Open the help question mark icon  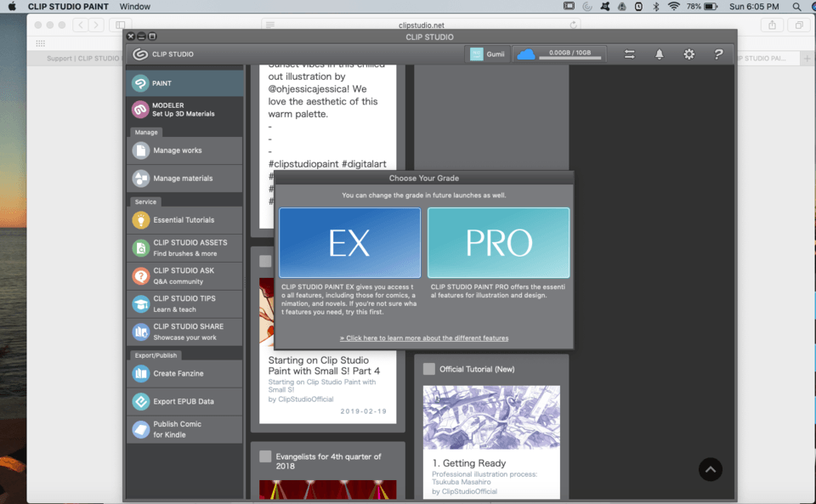pos(718,54)
